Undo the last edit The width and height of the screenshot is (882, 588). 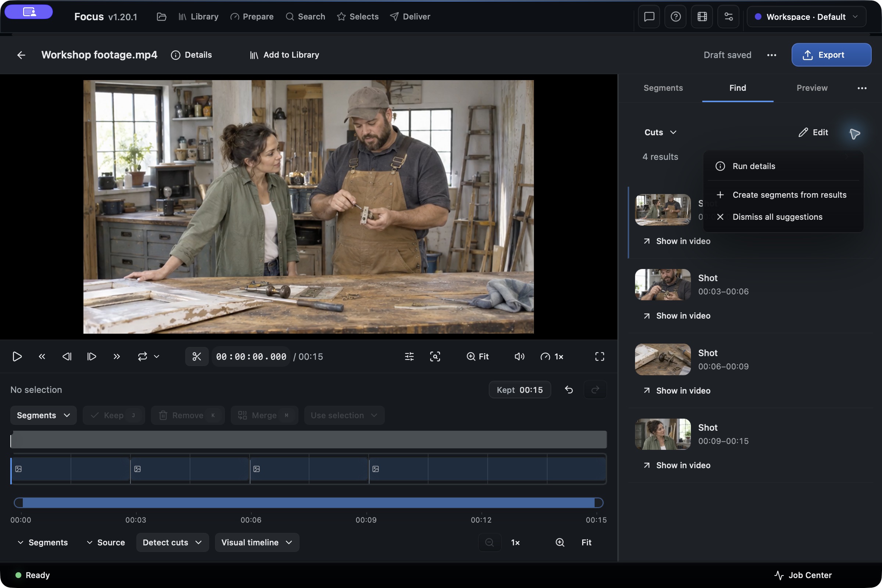point(569,390)
